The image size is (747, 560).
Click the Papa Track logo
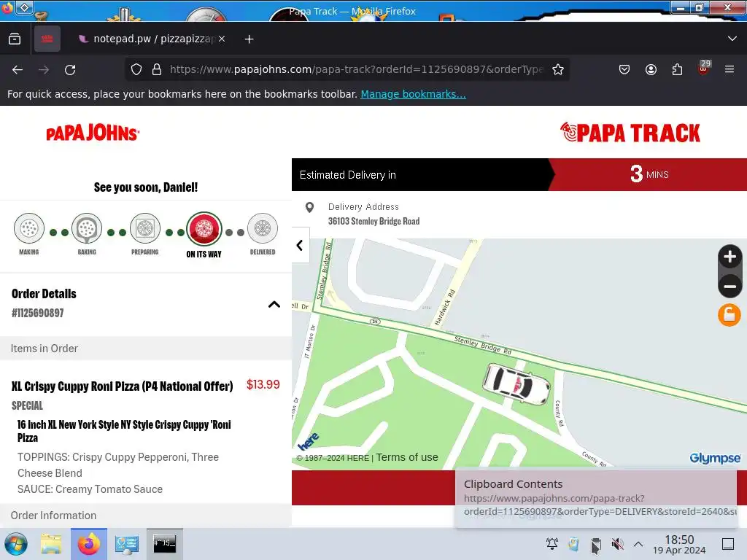pos(630,133)
